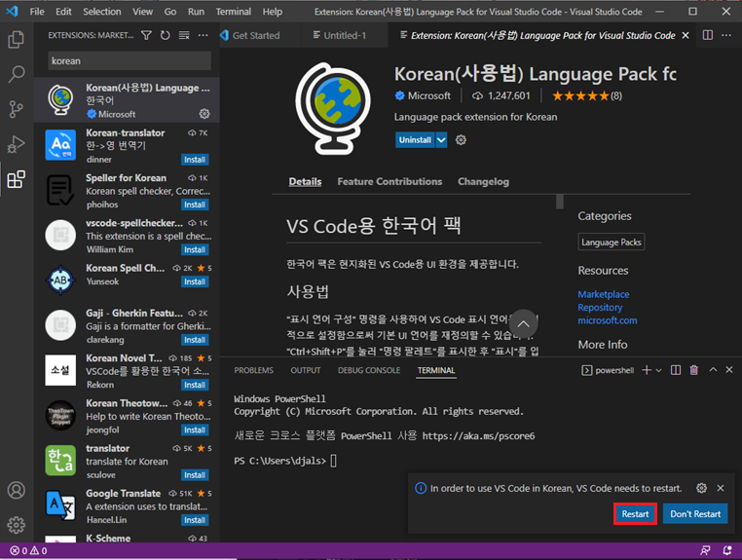
Task: Filter extensions with the funnel icon
Action: (x=146, y=35)
